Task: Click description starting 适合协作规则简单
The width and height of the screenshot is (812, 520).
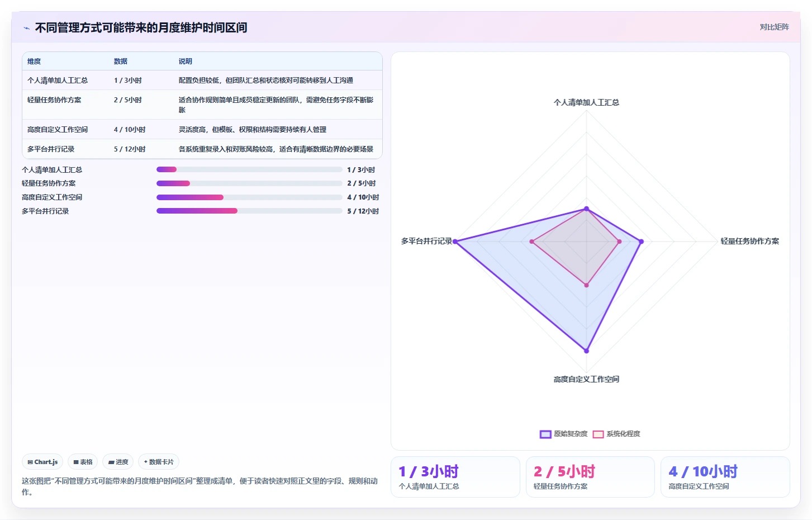Action: (x=276, y=105)
